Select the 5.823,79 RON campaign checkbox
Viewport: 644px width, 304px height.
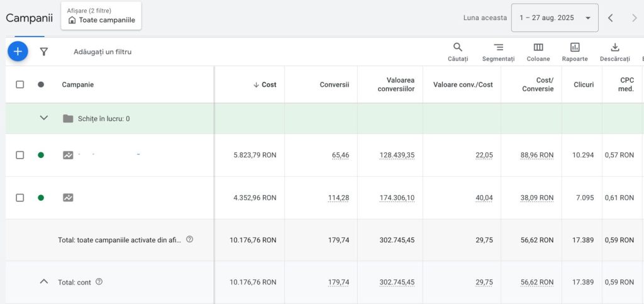[19, 155]
